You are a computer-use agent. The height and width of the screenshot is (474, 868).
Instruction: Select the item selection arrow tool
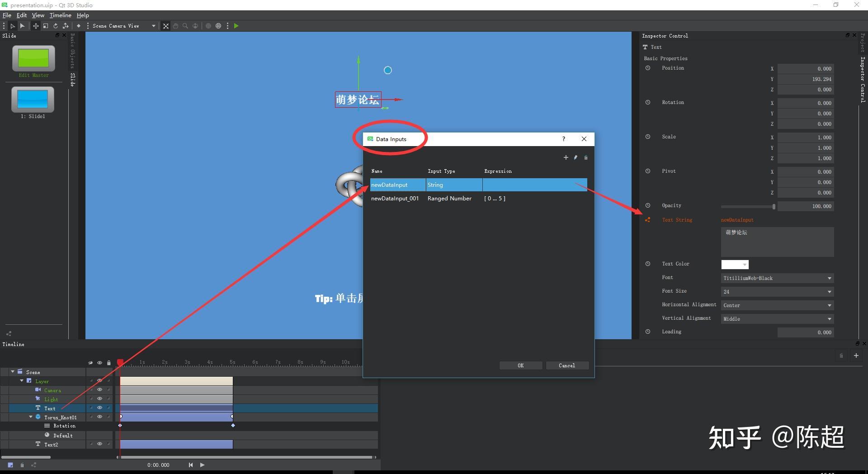[13, 26]
